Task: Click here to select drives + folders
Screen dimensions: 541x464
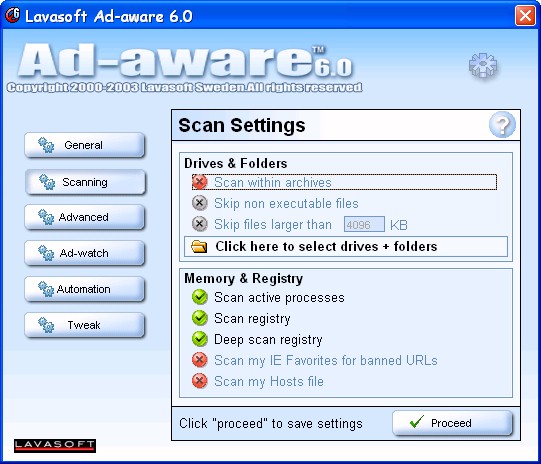Action: [346, 247]
